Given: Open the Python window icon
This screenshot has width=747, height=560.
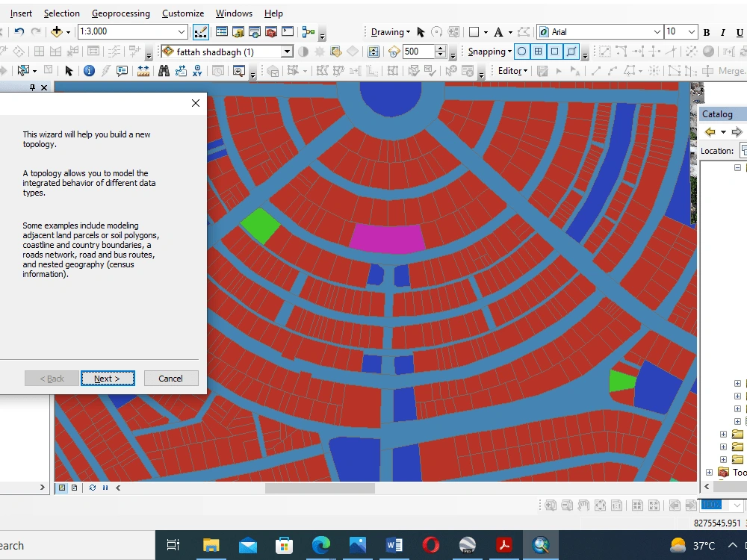Looking at the screenshot, I should click(288, 31).
